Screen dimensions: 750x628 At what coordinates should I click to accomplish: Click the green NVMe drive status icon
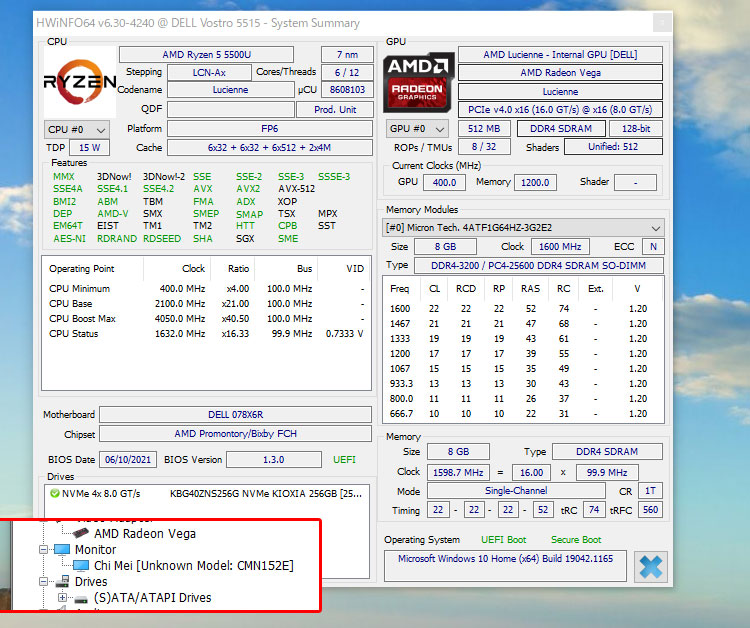coord(55,493)
